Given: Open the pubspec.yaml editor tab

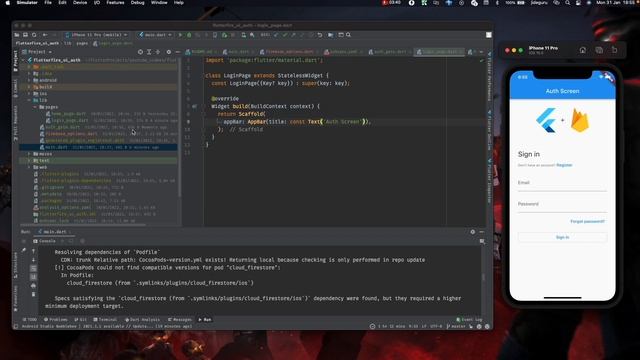Looking at the screenshot, I should pos(343,52).
